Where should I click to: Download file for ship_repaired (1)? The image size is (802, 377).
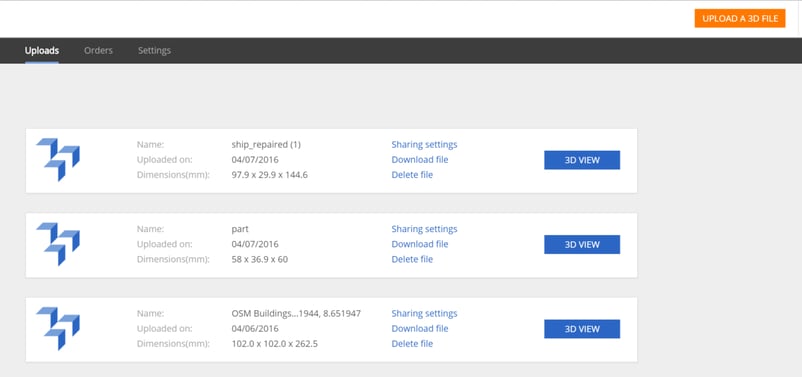[420, 160]
